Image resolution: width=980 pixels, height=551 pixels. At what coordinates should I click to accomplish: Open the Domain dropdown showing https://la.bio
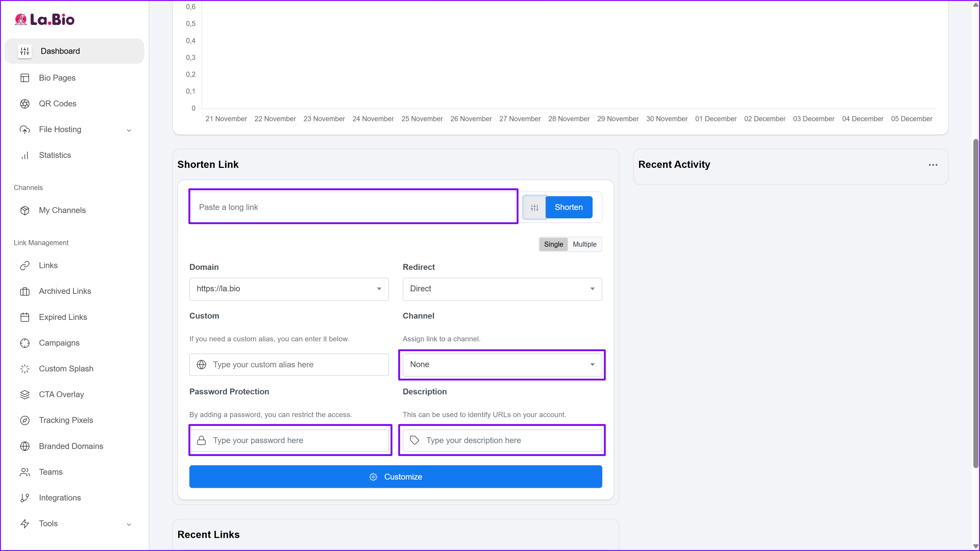point(289,289)
